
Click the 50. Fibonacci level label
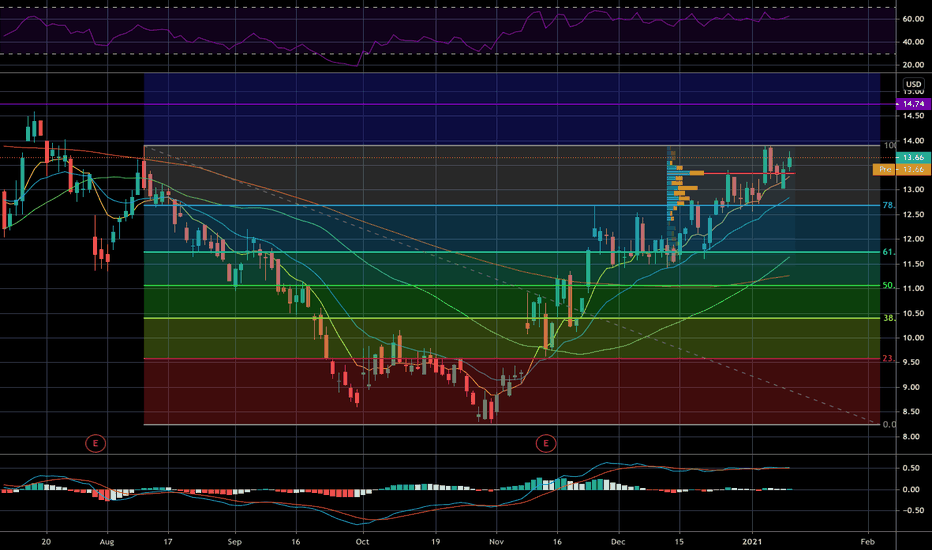(889, 286)
